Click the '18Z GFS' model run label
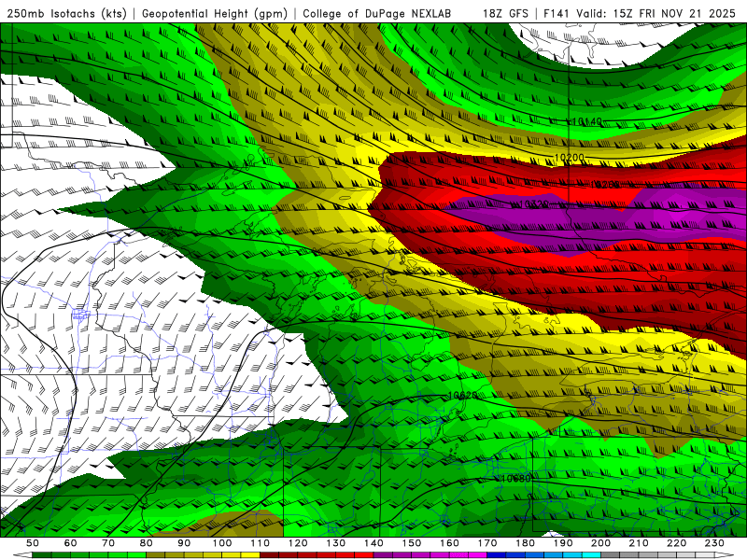 pos(505,13)
